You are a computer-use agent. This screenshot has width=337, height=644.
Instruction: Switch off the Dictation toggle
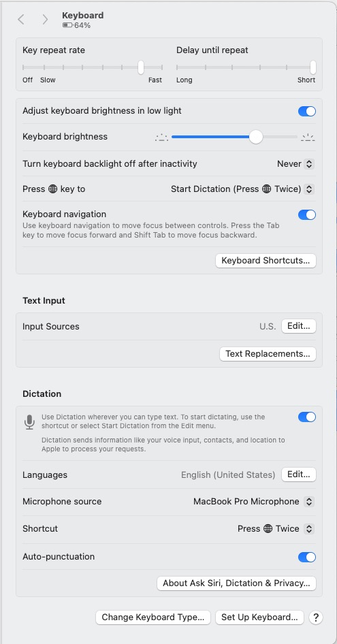coord(306,417)
